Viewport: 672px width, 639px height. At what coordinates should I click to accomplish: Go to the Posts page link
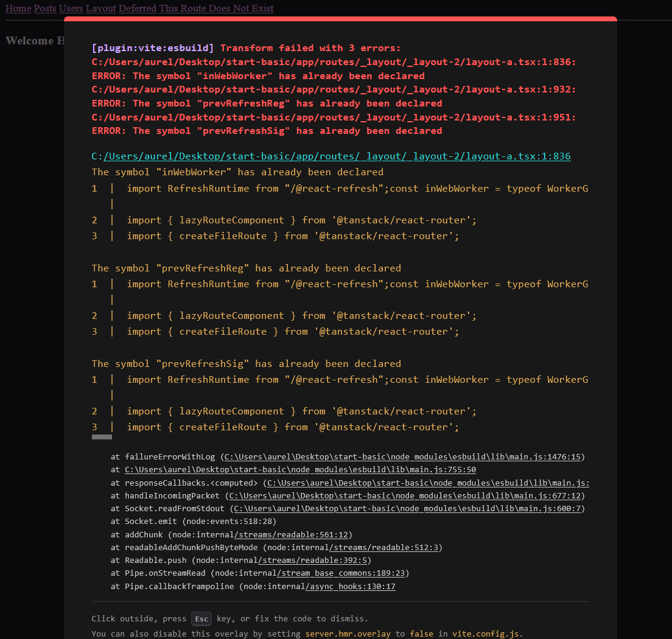[x=45, y=9]
